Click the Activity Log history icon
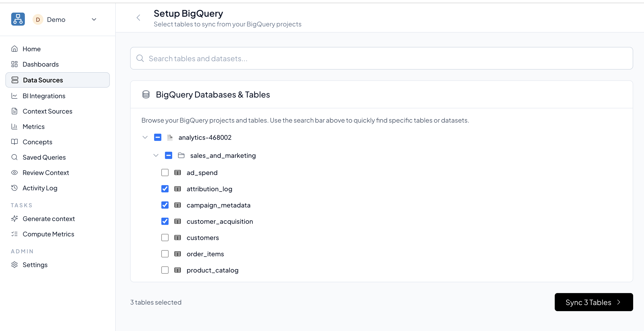The image size is (644, 331). [x=14, y=188]
